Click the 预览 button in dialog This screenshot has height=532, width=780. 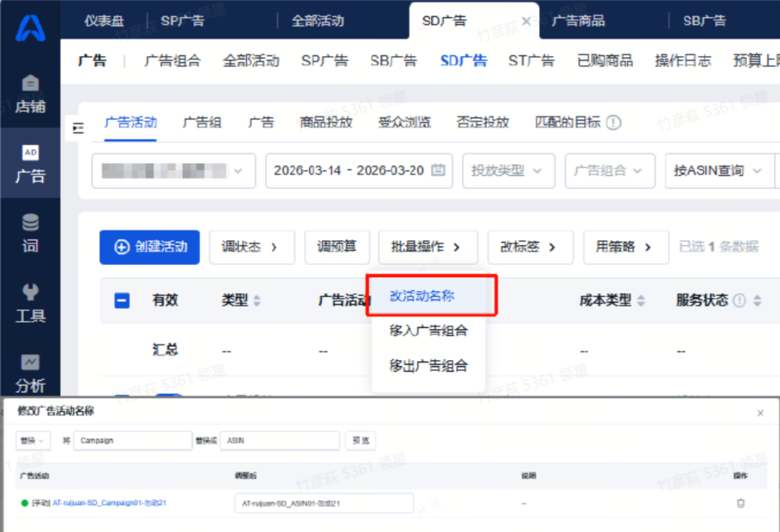(360, 441)
